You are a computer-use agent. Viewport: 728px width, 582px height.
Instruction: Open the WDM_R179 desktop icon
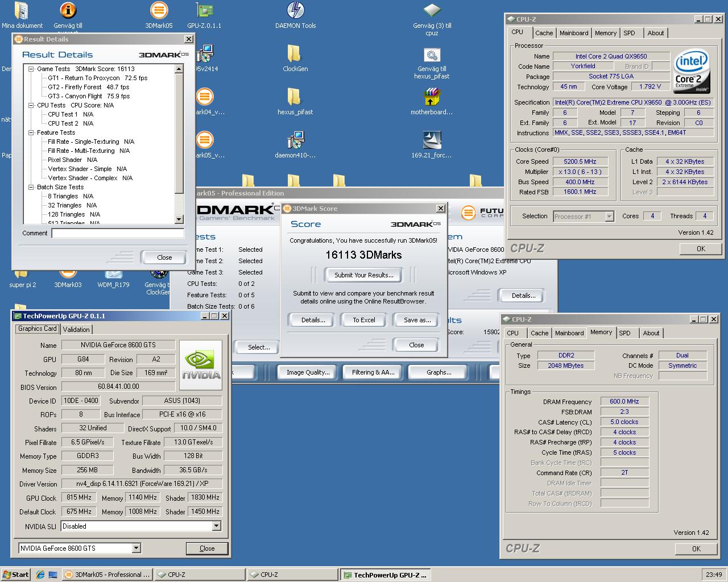tap(113, 275)
